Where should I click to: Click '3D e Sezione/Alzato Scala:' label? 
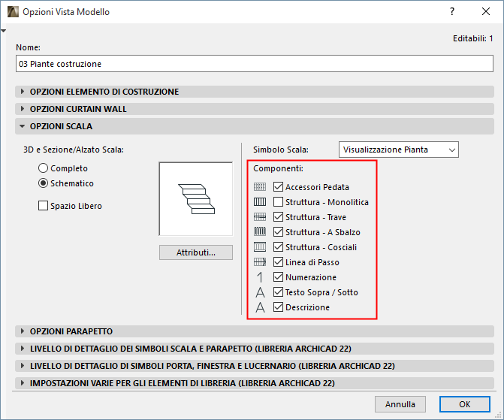[x=74, y=150]
